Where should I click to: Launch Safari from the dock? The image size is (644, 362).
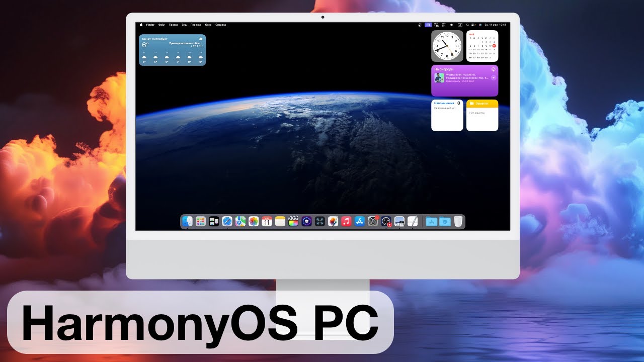(x=227, y=221)
